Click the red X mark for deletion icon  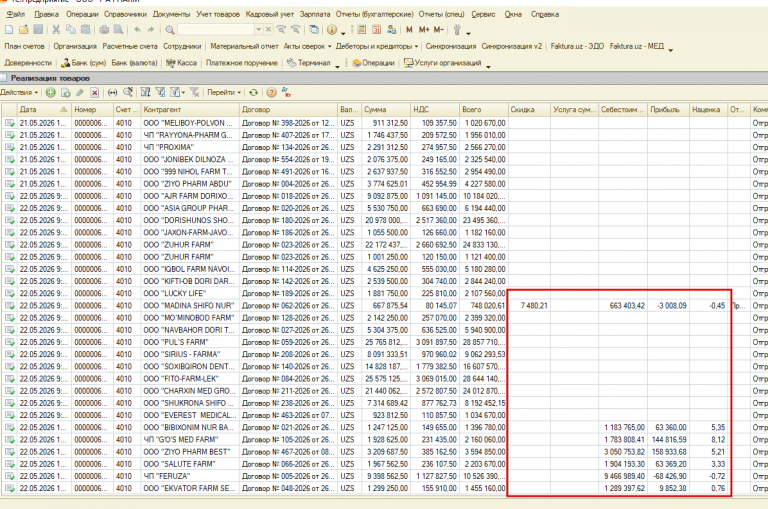95,92
